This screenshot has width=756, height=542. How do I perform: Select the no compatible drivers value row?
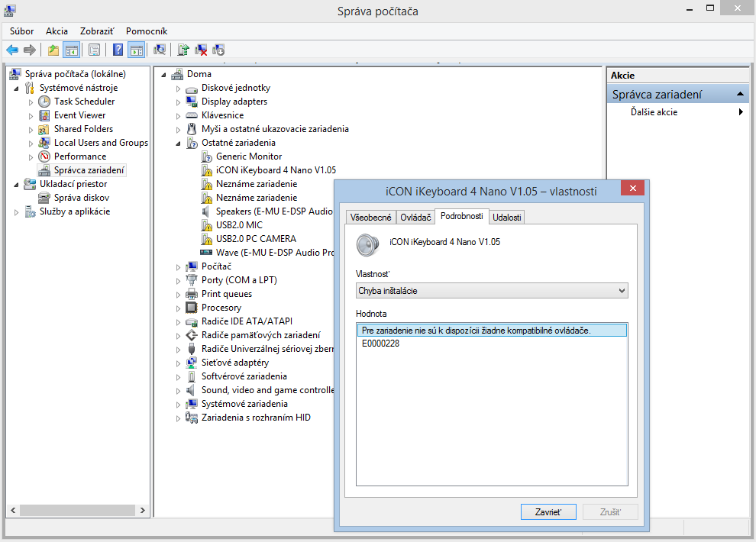point(492,331)
